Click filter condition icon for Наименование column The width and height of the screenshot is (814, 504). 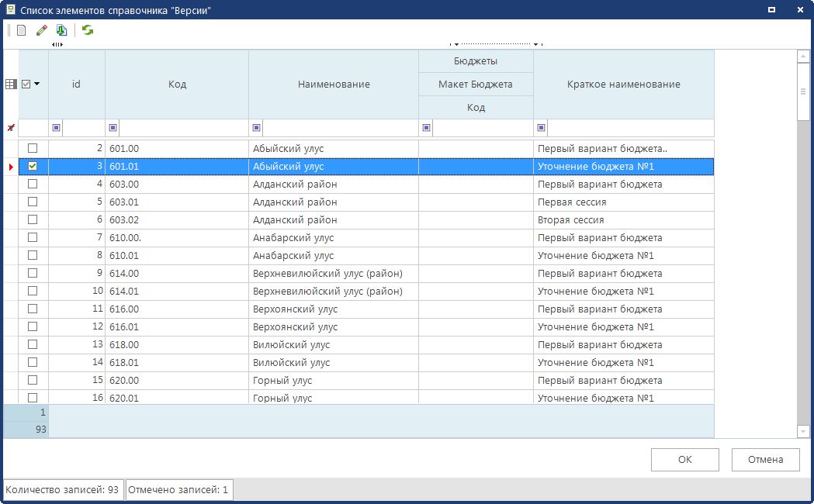257,128
